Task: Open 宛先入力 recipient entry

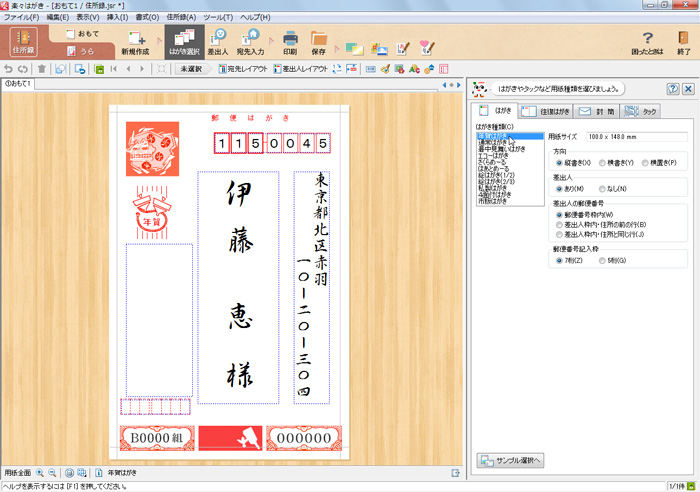Action: click(250, 40)
